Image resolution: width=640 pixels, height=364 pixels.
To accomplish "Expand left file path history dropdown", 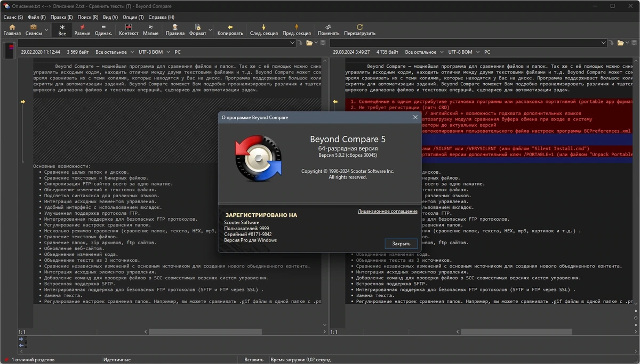I will tap(293, 43).
